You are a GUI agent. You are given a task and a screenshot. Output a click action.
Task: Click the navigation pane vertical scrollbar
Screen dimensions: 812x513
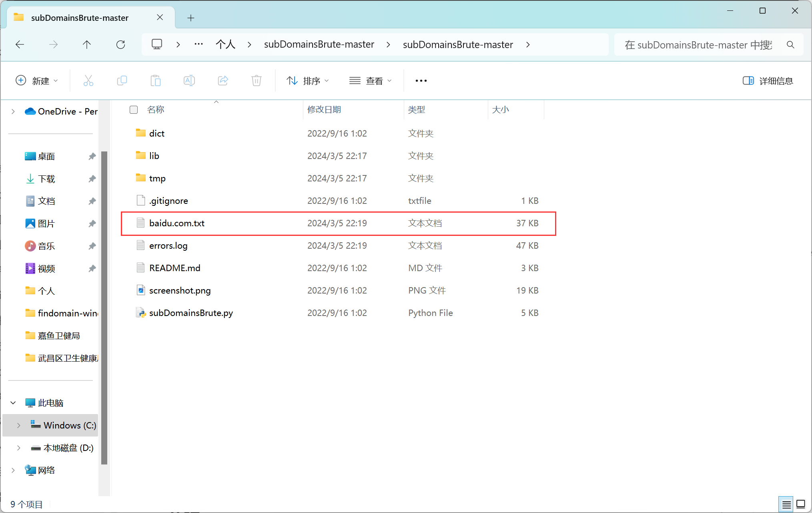(x=104, y=308)
